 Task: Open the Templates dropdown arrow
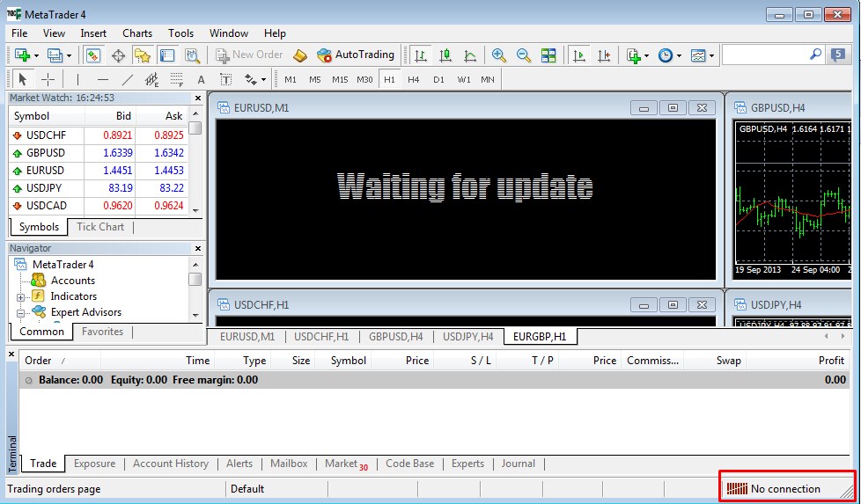711,55
